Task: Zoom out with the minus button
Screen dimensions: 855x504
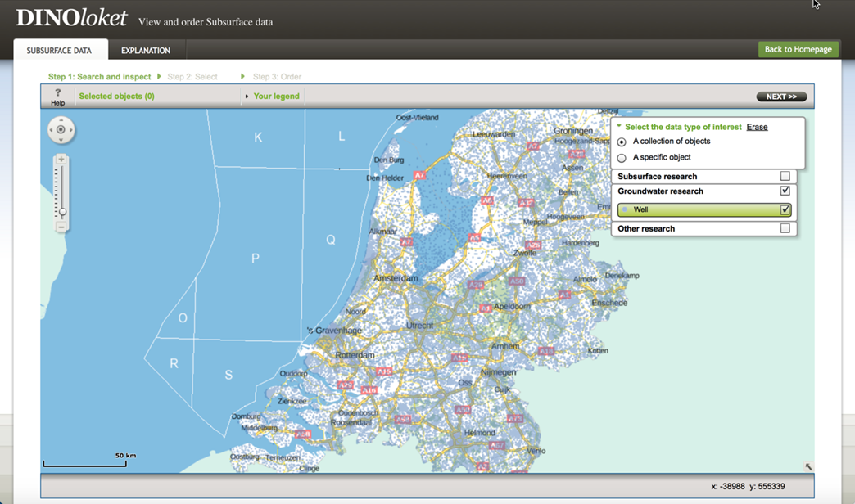Action: (61, 227)
